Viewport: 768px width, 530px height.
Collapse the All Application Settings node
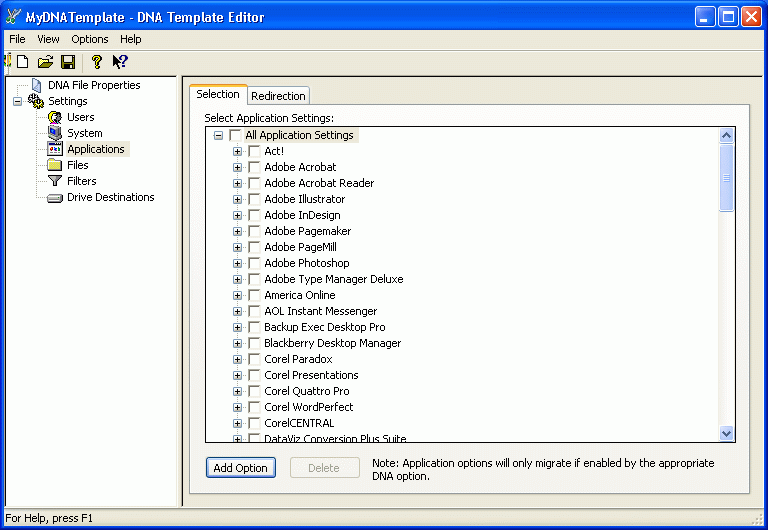pos(218,135)
